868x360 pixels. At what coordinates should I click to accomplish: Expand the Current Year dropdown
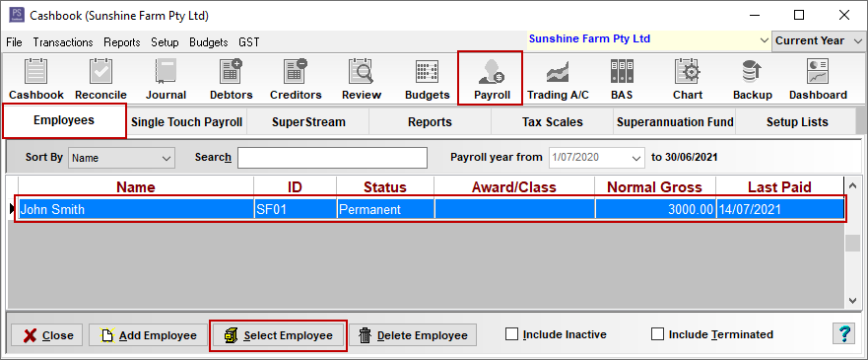pos(858,41)
